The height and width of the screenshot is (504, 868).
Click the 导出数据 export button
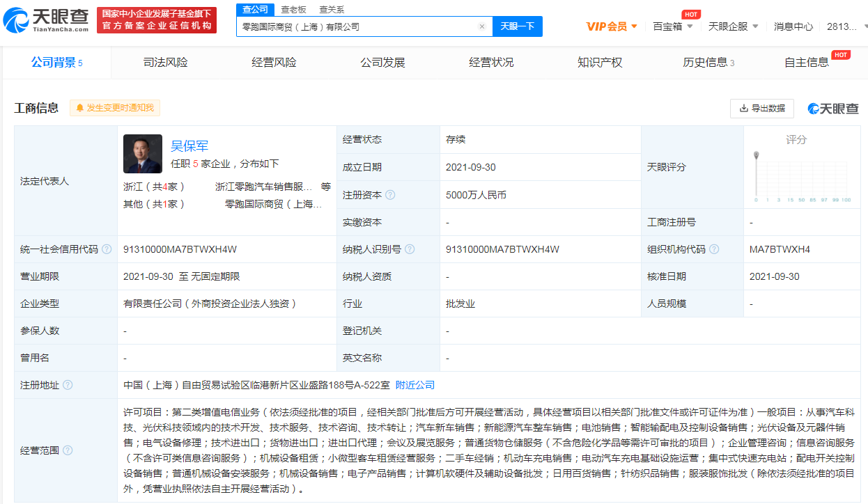point(761,109)
